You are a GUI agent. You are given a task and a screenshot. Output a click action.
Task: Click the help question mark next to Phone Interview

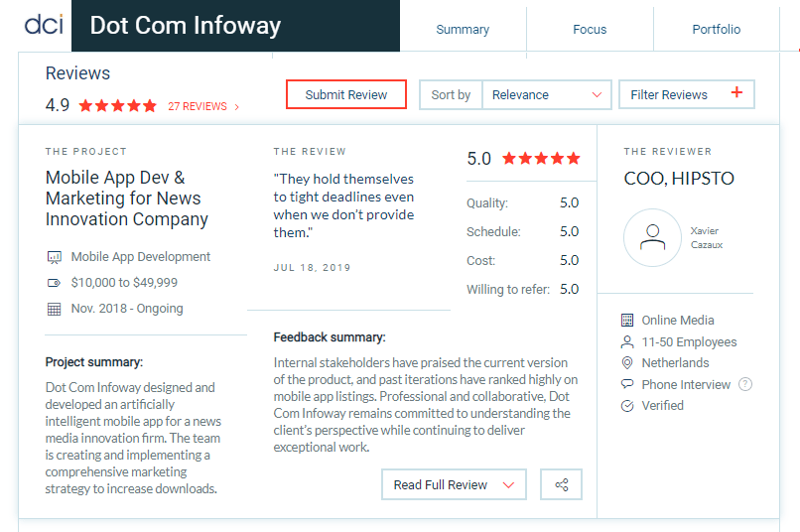click(x=744, y=384)
